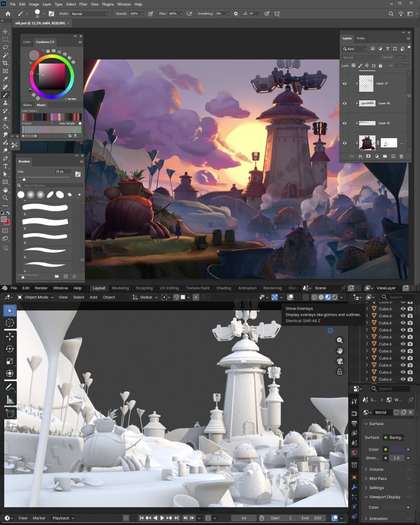420x525 pixels.
Task: Open the Global transform orientation dropdown
Action: point(145,297)
